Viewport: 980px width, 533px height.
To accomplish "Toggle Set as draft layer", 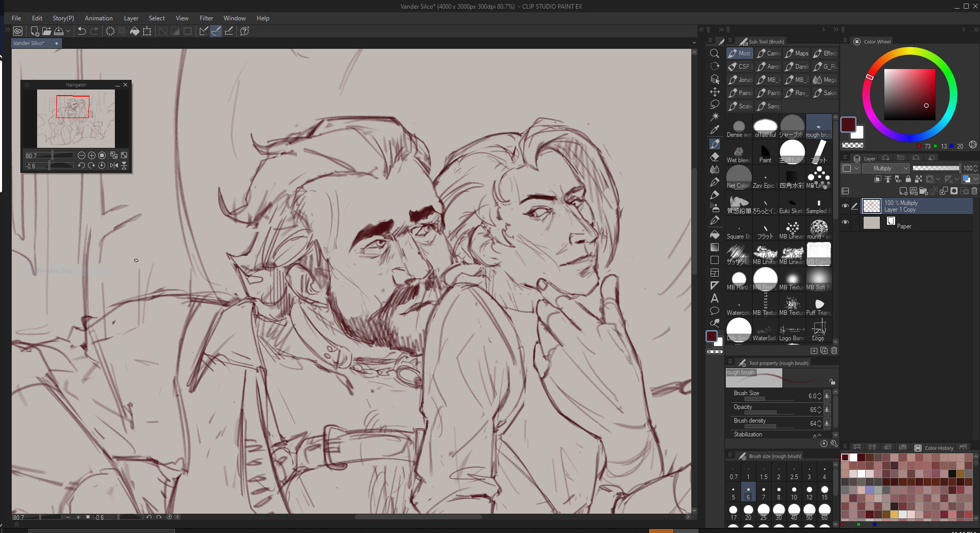I will [x=898, y=179].
